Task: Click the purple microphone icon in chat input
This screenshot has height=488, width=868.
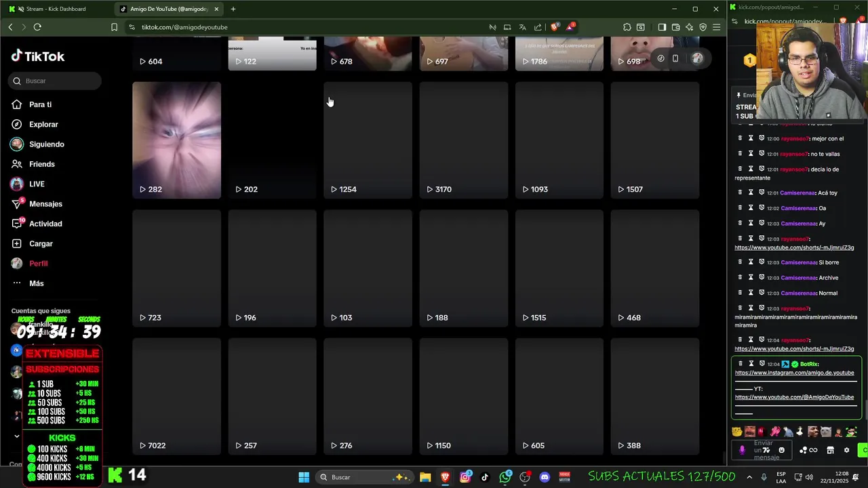Action: click(x=742, y=450)
